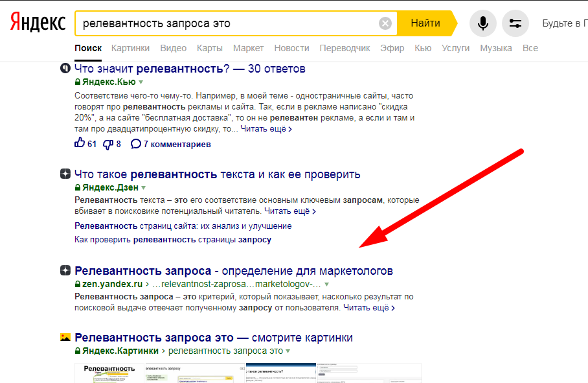Open sitelink 'Как проверить релевантность страницы запросу'
588x383 pixels.
[x=173, y=239]
